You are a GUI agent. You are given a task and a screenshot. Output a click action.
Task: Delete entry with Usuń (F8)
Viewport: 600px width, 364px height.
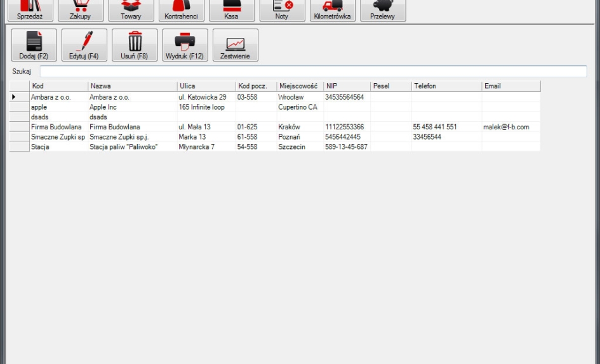point(135,45)
